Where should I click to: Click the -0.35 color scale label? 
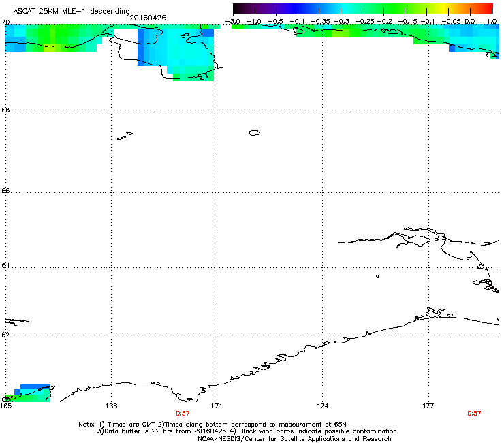(x=320, y=22)
